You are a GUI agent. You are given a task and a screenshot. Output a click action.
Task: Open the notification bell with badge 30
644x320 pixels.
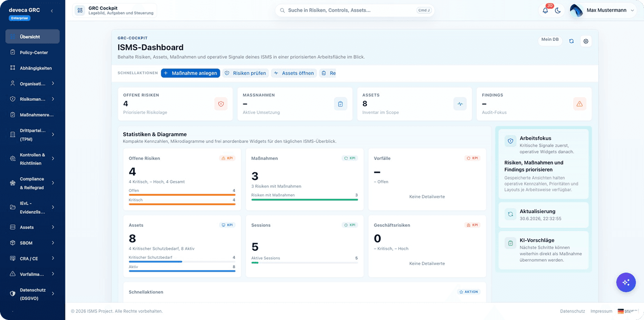(x=545, y=10)
